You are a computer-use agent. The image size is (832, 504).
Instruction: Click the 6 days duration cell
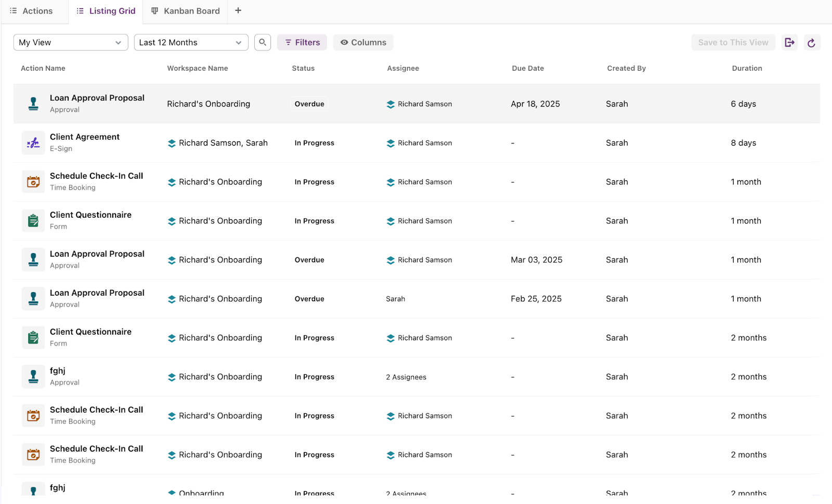[x=744, y=104]
